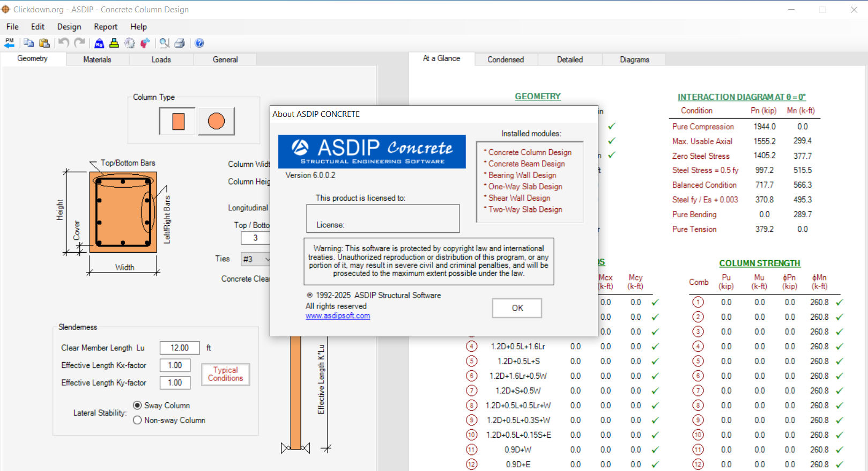Click the Clear Member Length Lu field
This screenshot has width=868, height=471.
180,348
